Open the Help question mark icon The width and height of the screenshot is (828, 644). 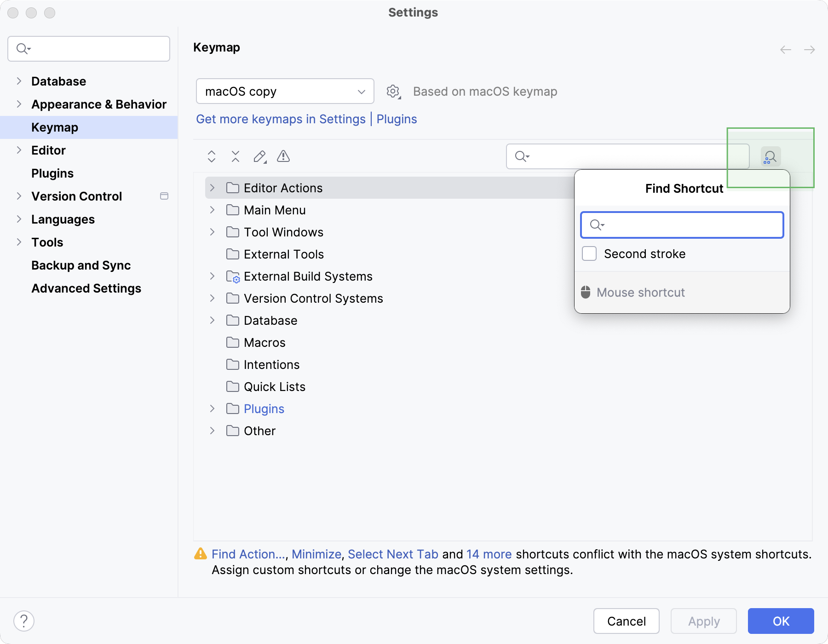(x=24, y=621)
